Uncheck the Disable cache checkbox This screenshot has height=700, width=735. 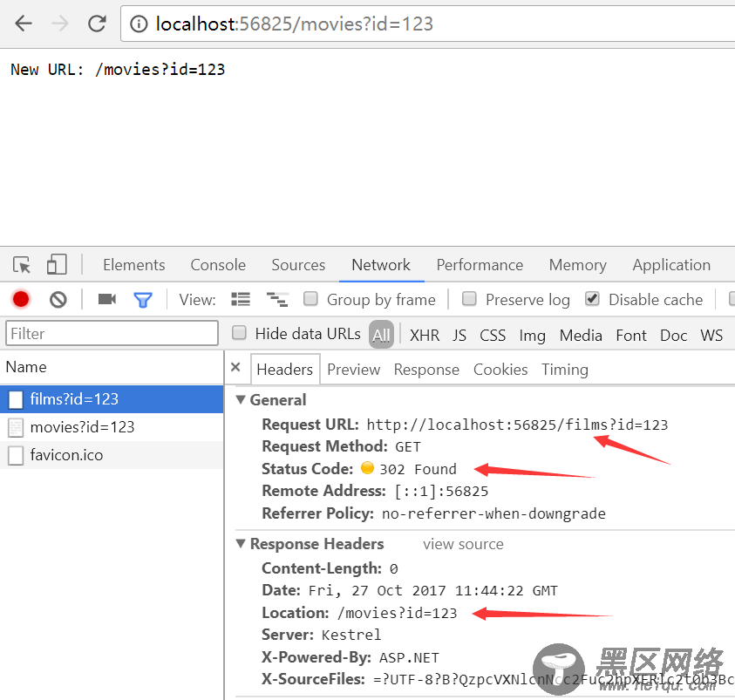pos(592,298)
